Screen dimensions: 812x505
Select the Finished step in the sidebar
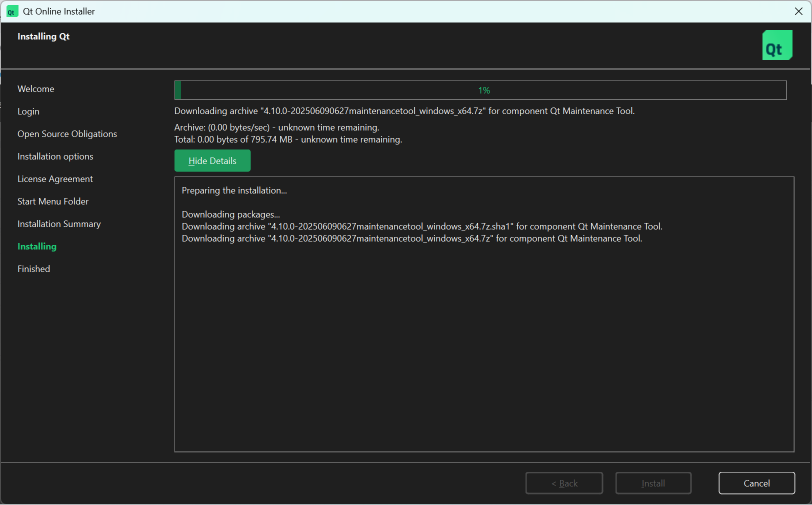[34, 269]
